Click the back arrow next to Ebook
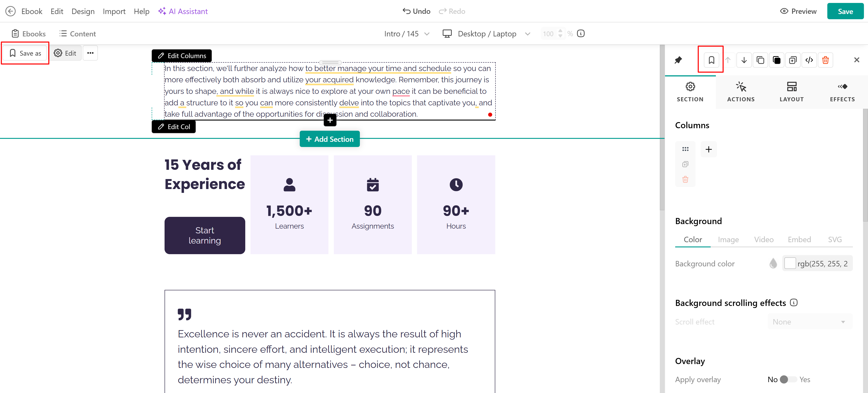The width and height of the screenshot is (868, 393). tap(10, 11)
